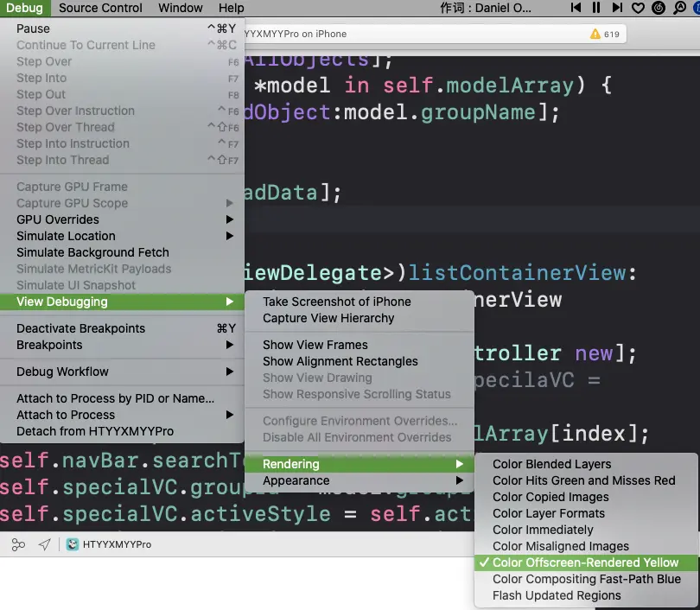Click model.groupName in the code editor

point(439,112)
